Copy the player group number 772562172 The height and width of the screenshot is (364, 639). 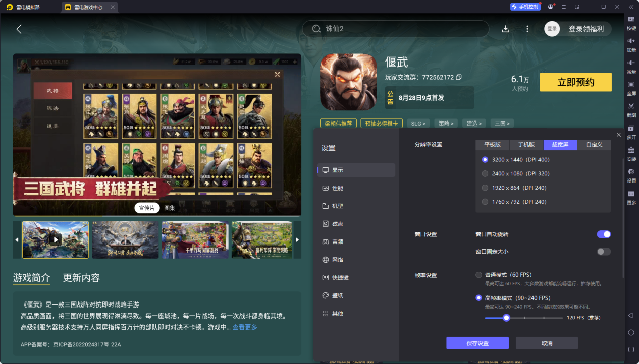(458, 77)
